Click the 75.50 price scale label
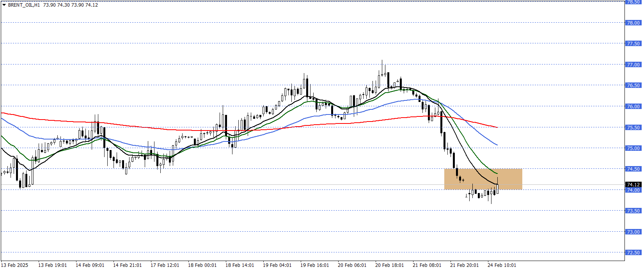 (x=633, y=127)
